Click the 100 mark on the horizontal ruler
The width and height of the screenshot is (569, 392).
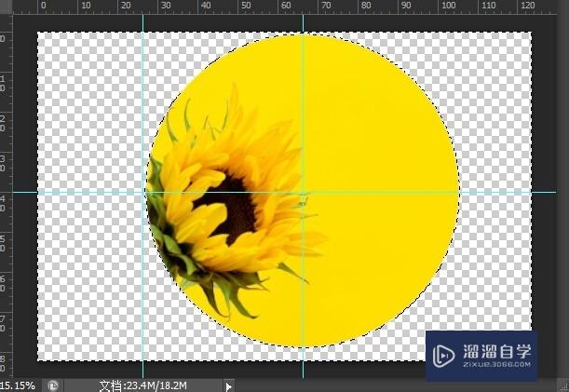[x=449, y=6]
